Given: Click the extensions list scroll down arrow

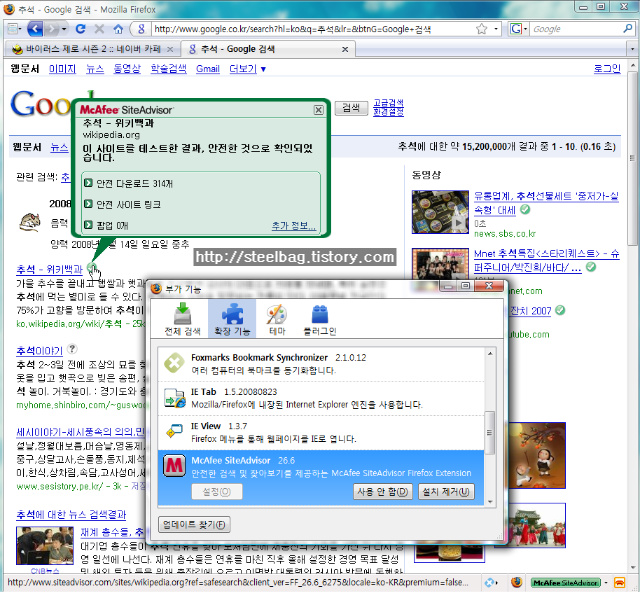Looking at the screenshot, I should [x=490, y=501].
